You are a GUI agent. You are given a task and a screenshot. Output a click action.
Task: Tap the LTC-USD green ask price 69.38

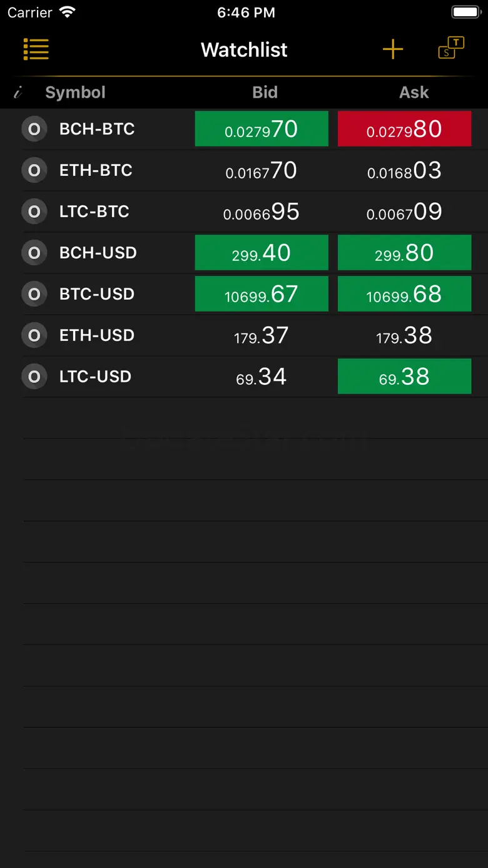point(404,377)
